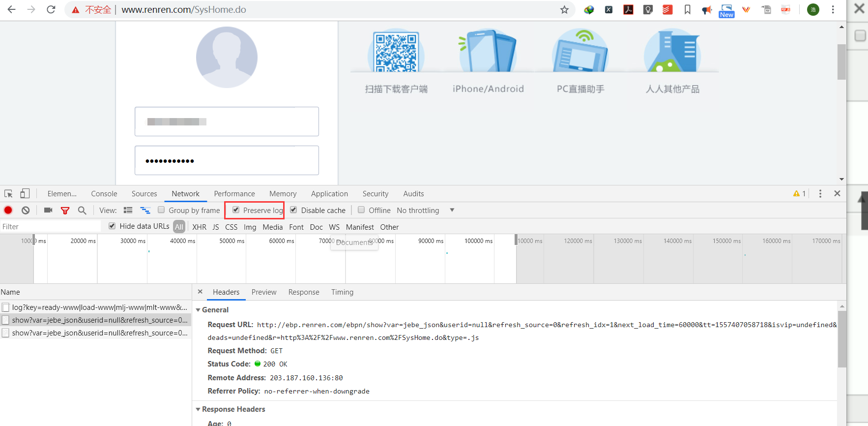
Task: Open the Performance tab
Action: coord(234,194)
